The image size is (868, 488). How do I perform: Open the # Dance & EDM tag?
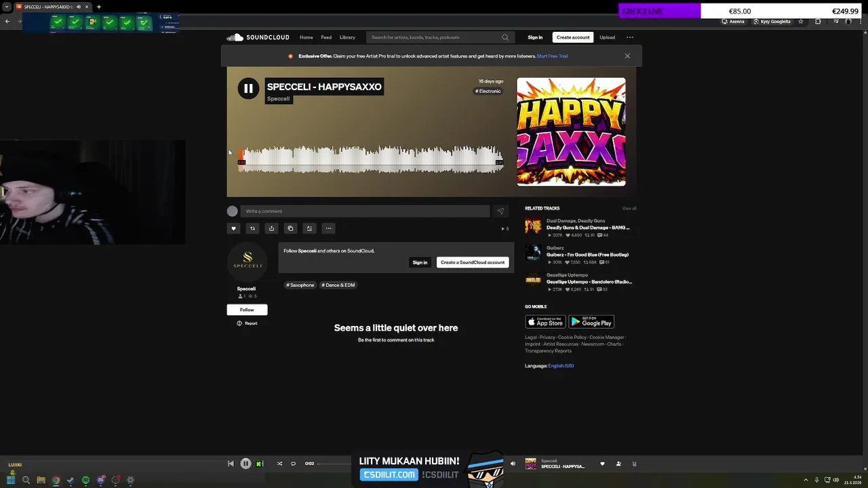pyautogui.click(x=338, y=285)
